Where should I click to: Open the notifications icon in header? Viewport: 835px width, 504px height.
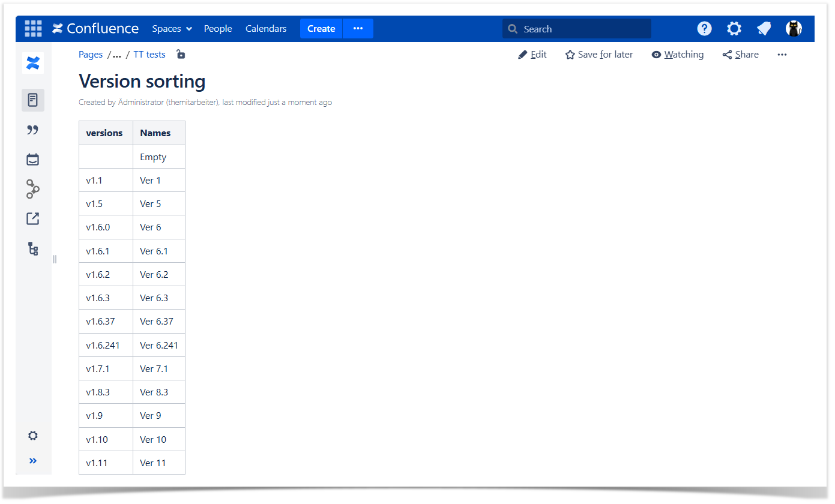pos(764,29)
